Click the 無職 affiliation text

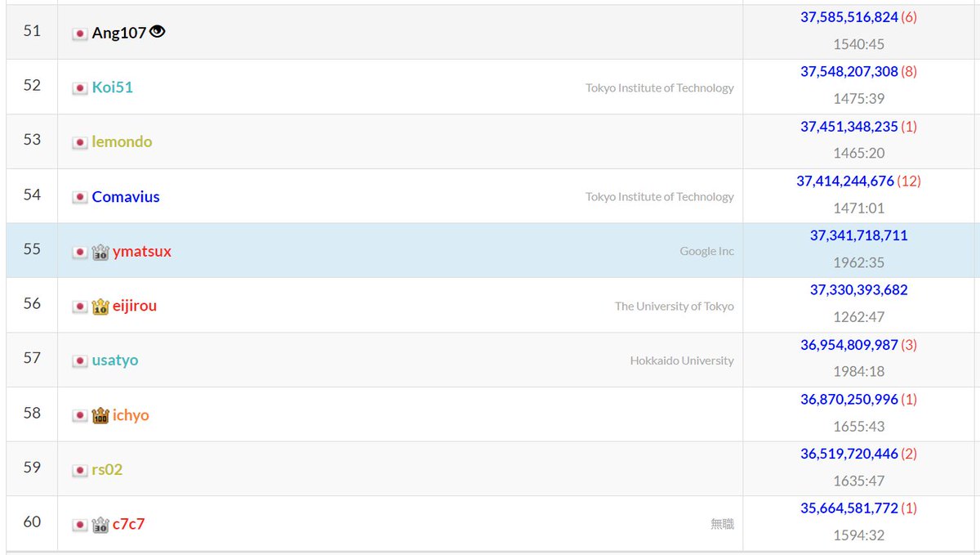pos(723,524)
